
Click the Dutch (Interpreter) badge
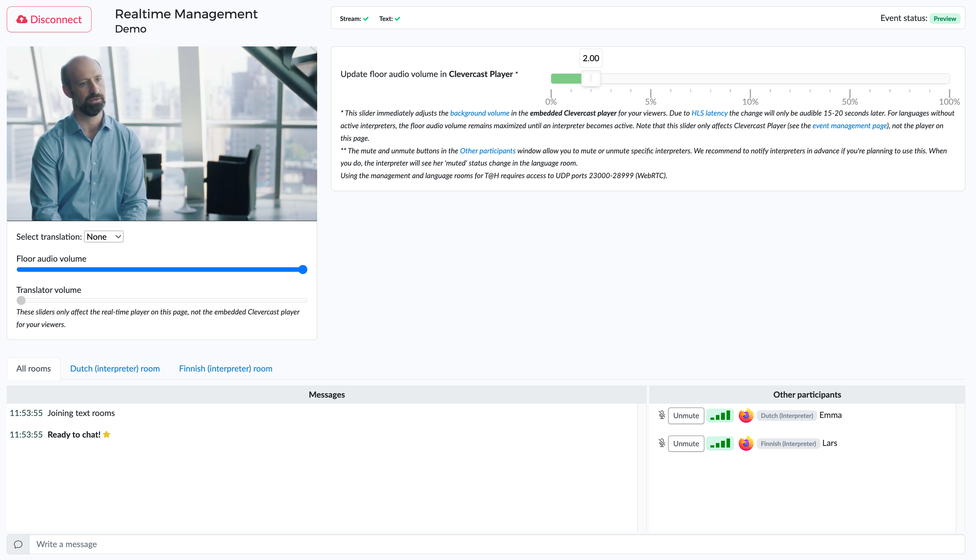point(787,415)
